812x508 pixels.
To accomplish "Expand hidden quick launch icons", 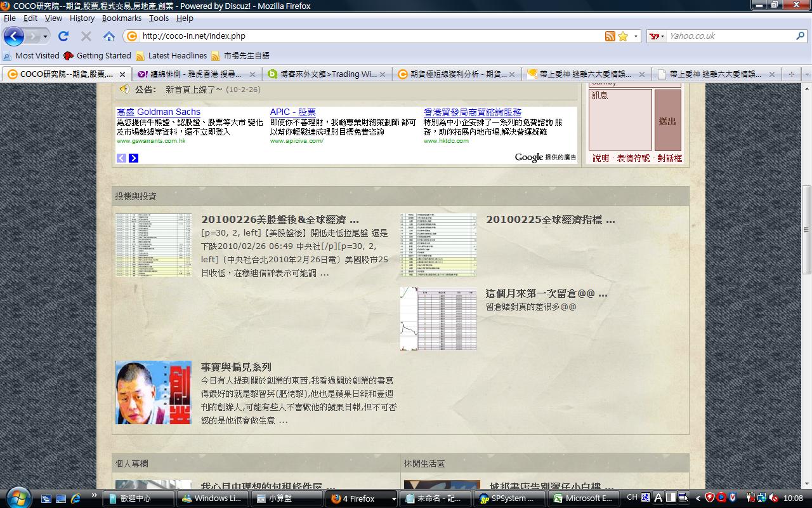I will (95, 495).
